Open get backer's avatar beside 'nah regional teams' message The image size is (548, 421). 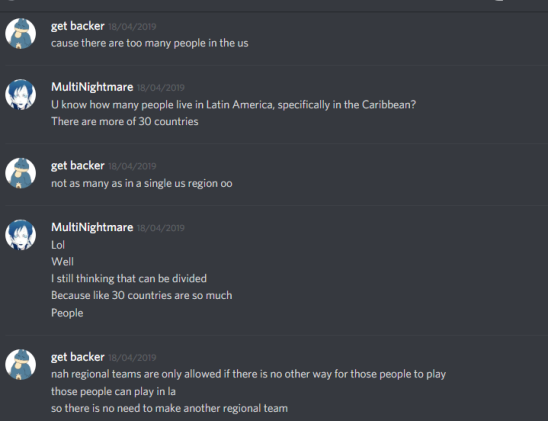21,364
